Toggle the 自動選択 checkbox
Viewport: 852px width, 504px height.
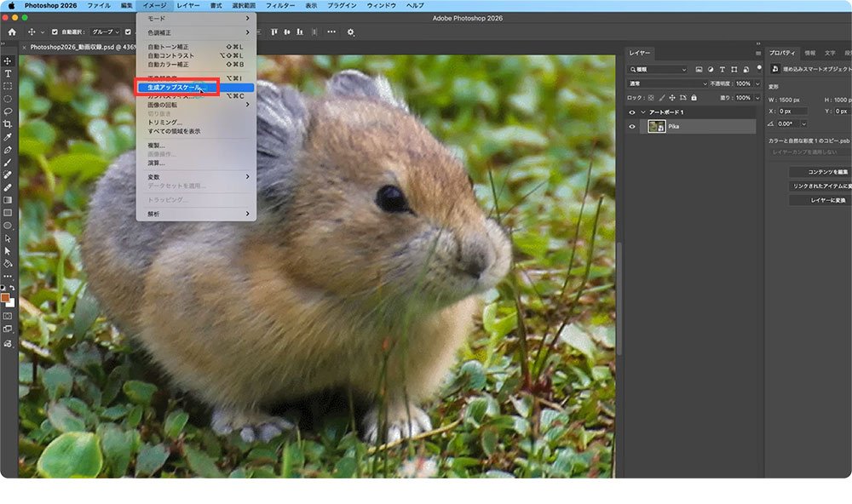55,32
